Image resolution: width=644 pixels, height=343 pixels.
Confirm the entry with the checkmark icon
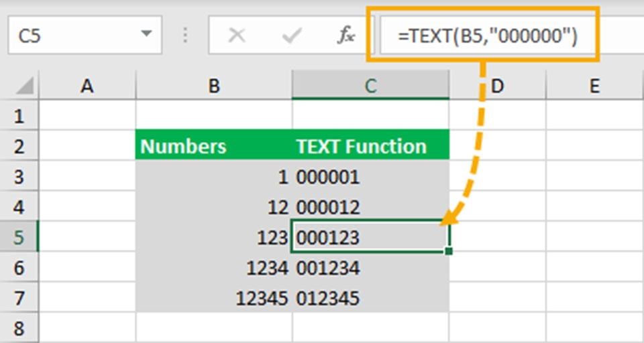coord(292,36)
